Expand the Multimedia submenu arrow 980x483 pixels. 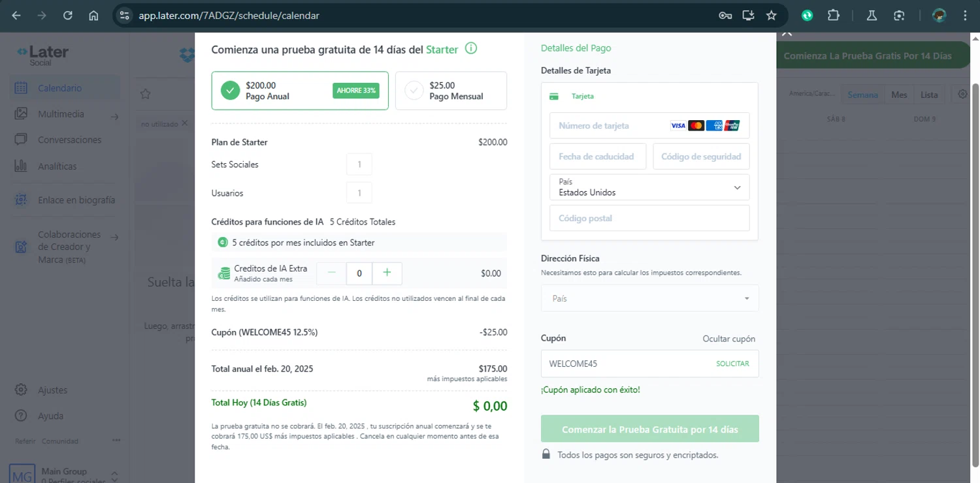pyautogui.click(x=115, y=117)
